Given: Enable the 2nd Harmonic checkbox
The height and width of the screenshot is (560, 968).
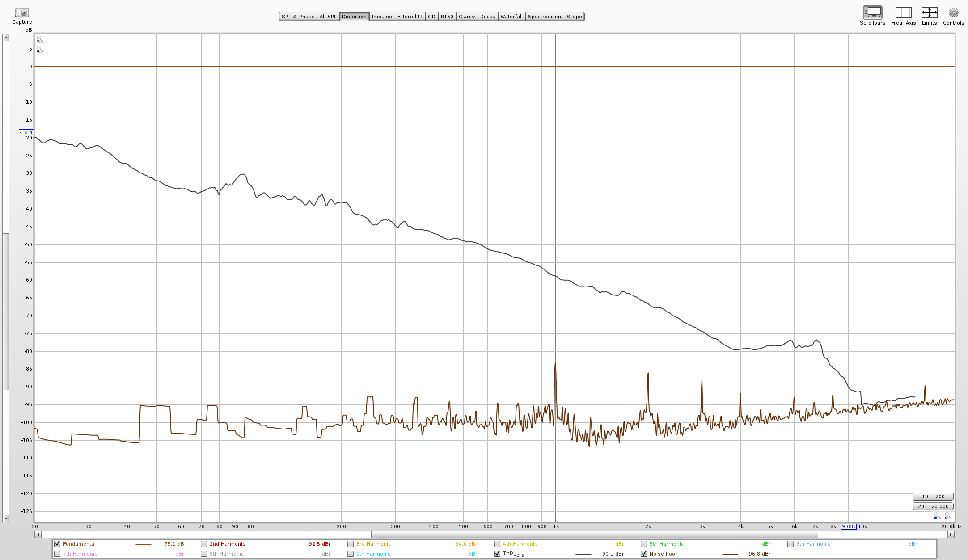Looking at the screenshot, I should (204, 544).
